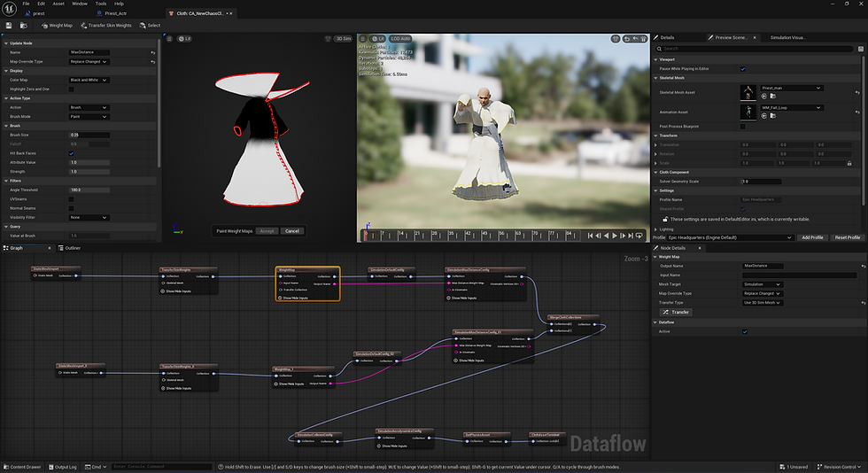
Task: Toggle the Post Process Blueprint checkbox
Action: (x=743, y=127)
